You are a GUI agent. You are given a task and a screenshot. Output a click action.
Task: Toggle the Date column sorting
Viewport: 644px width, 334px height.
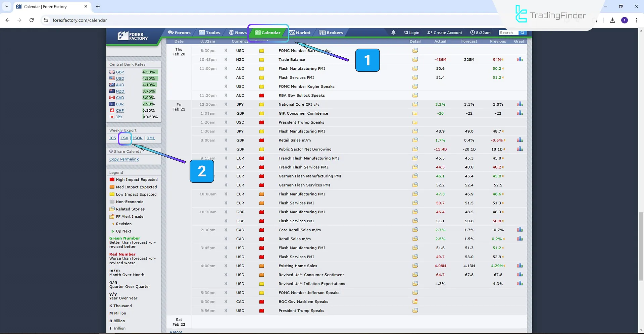179,41
